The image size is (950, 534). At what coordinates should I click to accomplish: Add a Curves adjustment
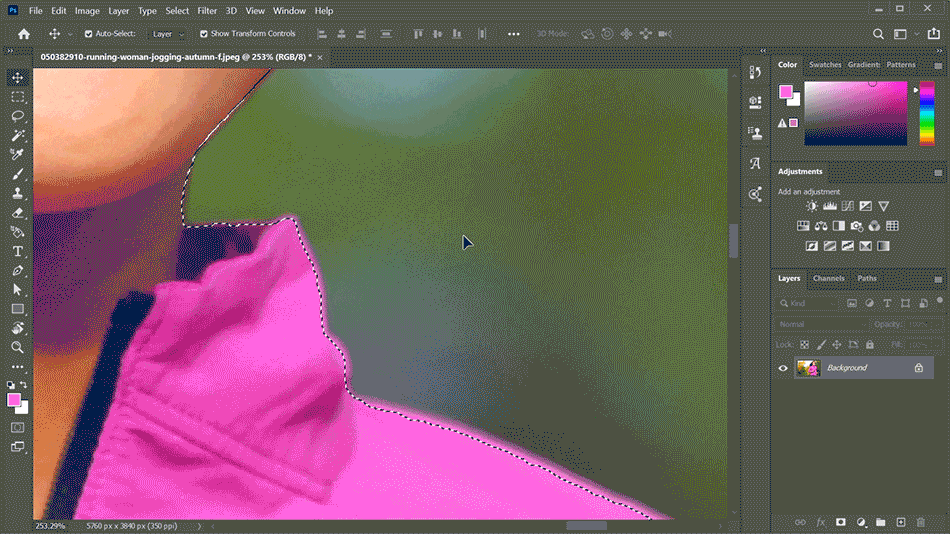(x=848, y=206)
